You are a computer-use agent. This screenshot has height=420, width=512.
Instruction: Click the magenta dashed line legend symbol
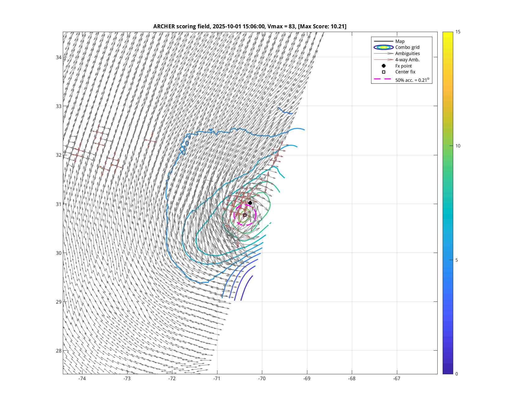(383, 79)
